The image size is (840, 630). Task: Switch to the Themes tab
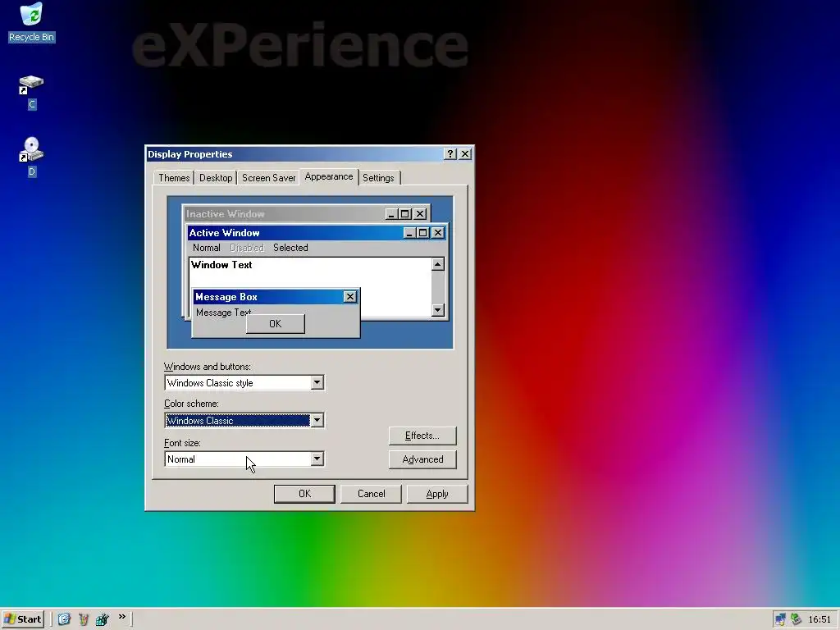click(174, 178)
